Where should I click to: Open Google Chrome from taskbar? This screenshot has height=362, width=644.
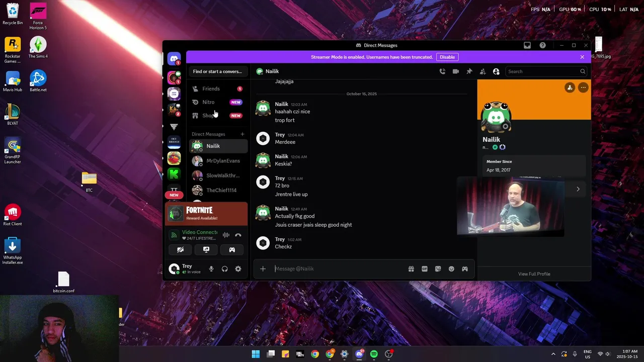click(315, 354)
